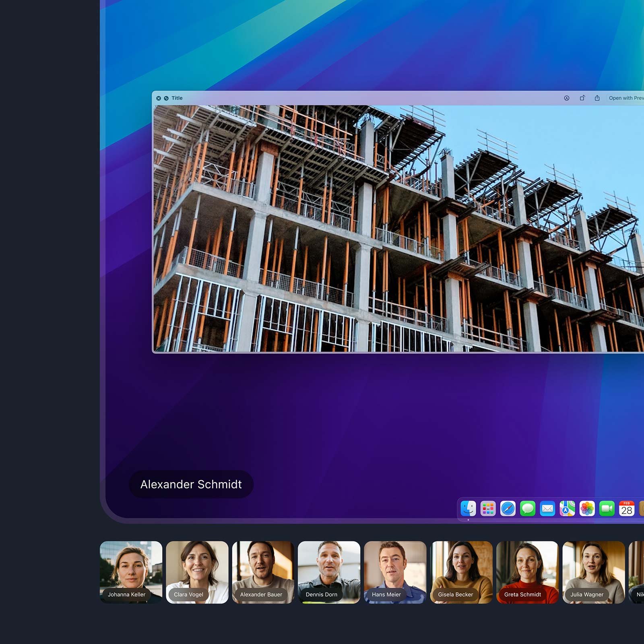Screen dimensions: 644x644
Task: Open Photos app in the dock
Action: [587, 509]
